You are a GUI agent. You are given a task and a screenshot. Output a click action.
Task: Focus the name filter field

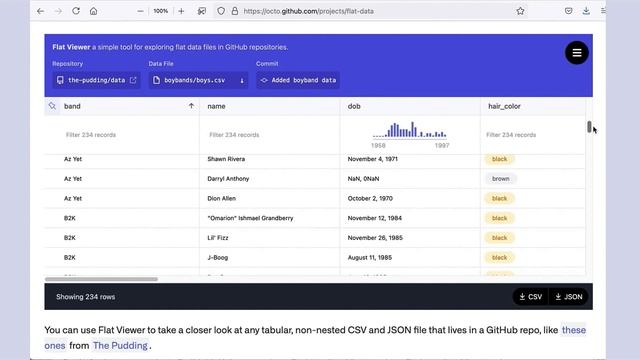coord(269,135)
